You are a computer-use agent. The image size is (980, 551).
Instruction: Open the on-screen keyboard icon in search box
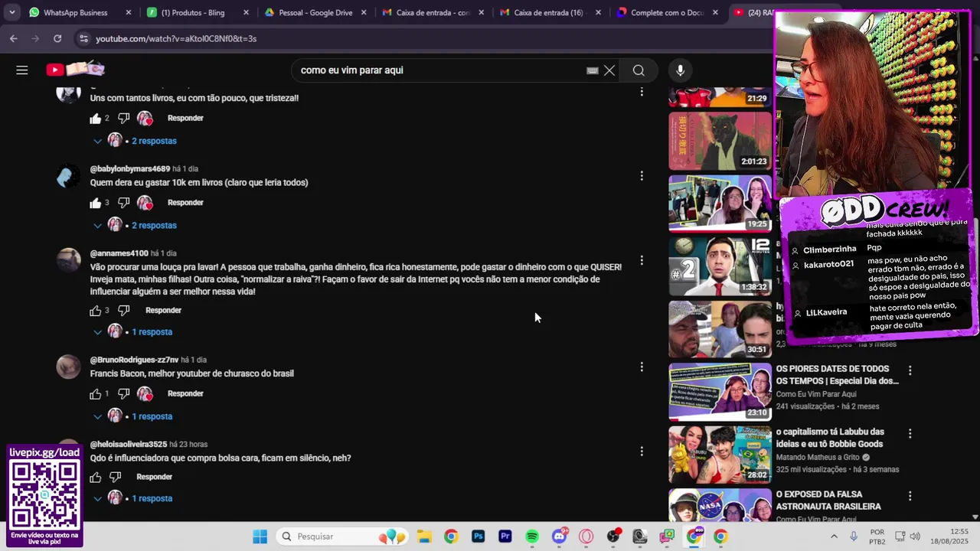click(593, 70)
